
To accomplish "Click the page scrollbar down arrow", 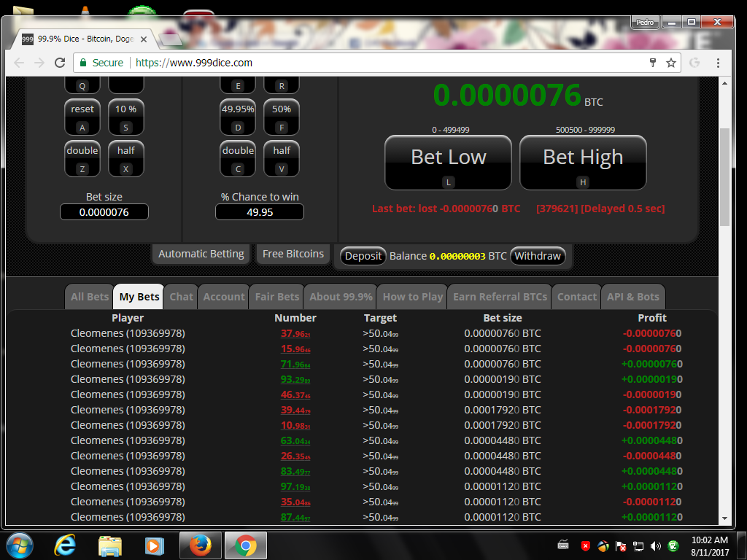I will click(x=724, y=518).
